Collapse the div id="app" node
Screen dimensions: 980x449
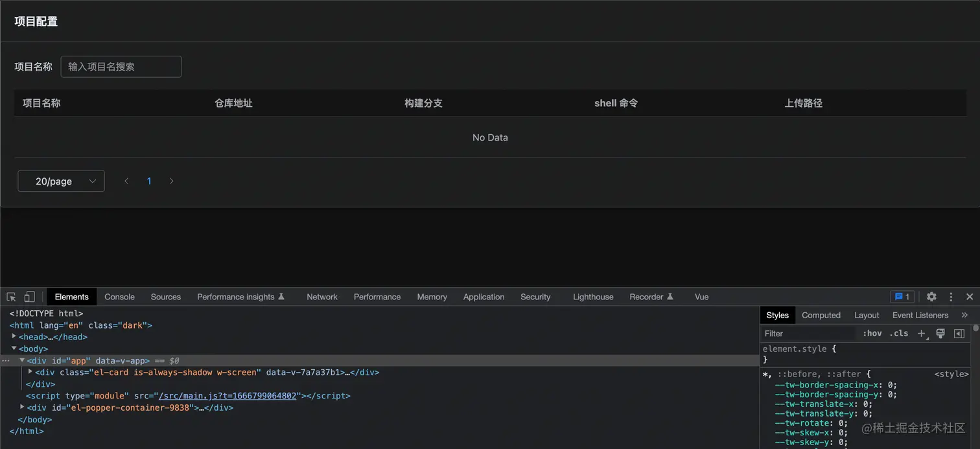click(22, 360)
